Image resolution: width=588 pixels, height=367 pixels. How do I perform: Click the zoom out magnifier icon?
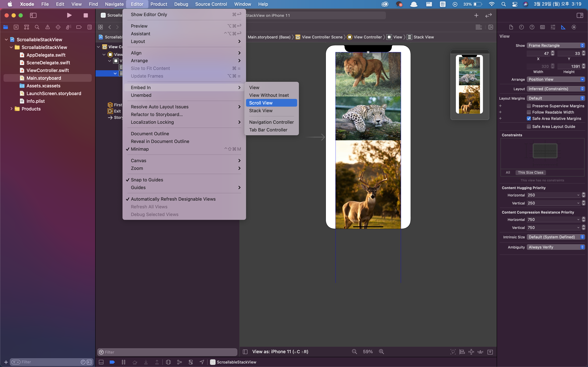pos(355,352)
